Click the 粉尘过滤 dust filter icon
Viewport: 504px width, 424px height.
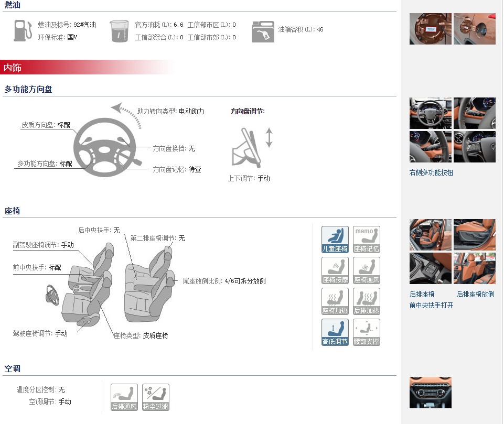pyautogui.click(x=156, y=397)
